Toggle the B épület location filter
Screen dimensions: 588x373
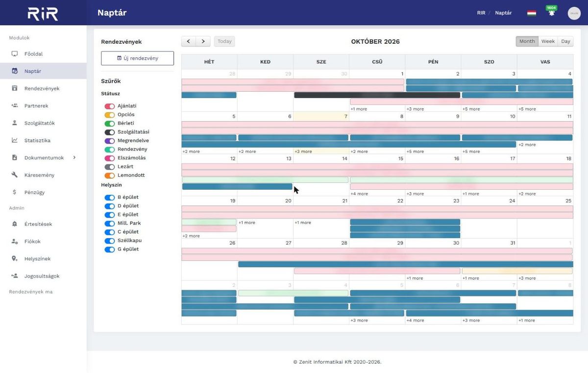[110, 198]
